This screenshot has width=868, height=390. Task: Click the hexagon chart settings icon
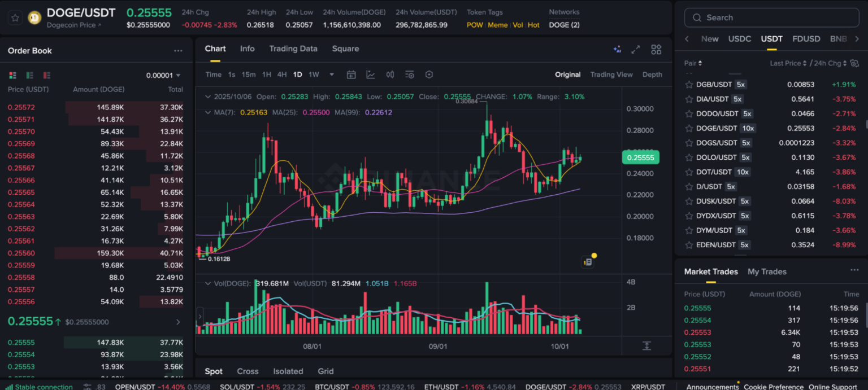(x=429, y=75)
